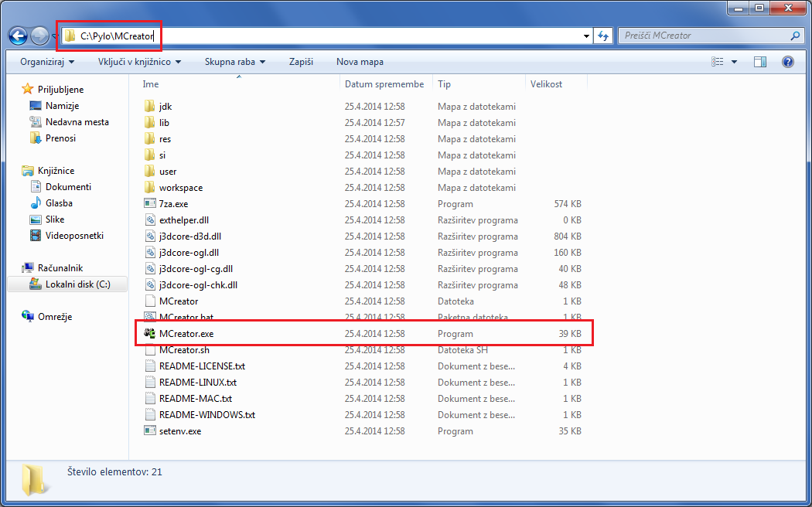Viewport: 812px width, 507px height.
Task: Click the large folder thumbnail in details pane
Action: [36, 479]
